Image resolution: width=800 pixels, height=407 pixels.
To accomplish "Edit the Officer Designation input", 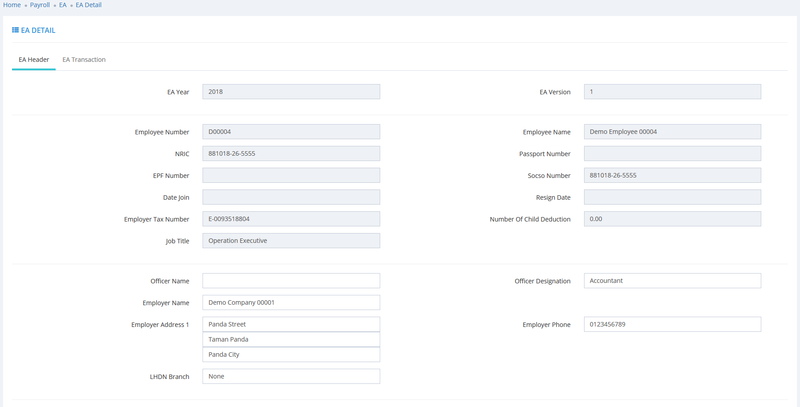I will (x=672, y=281).
